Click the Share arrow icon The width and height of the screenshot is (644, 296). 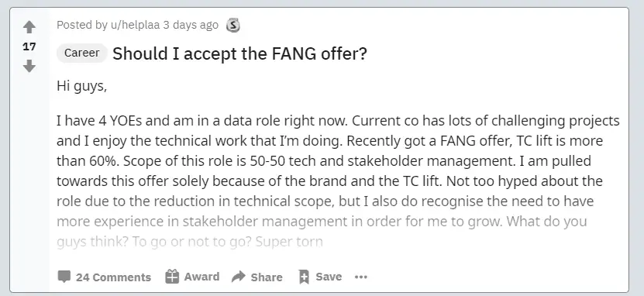coord(238,277)
